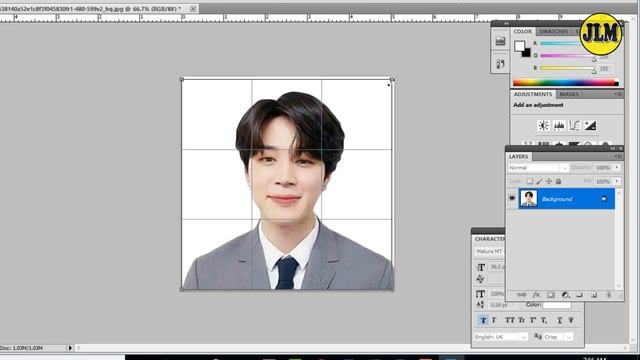Switch to the Swatches tab

553,31
